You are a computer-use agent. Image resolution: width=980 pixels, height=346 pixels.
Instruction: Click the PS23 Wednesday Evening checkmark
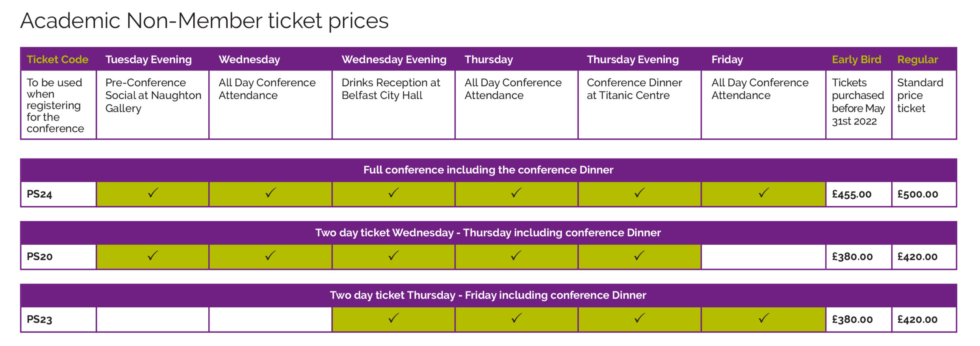point(394,318)
